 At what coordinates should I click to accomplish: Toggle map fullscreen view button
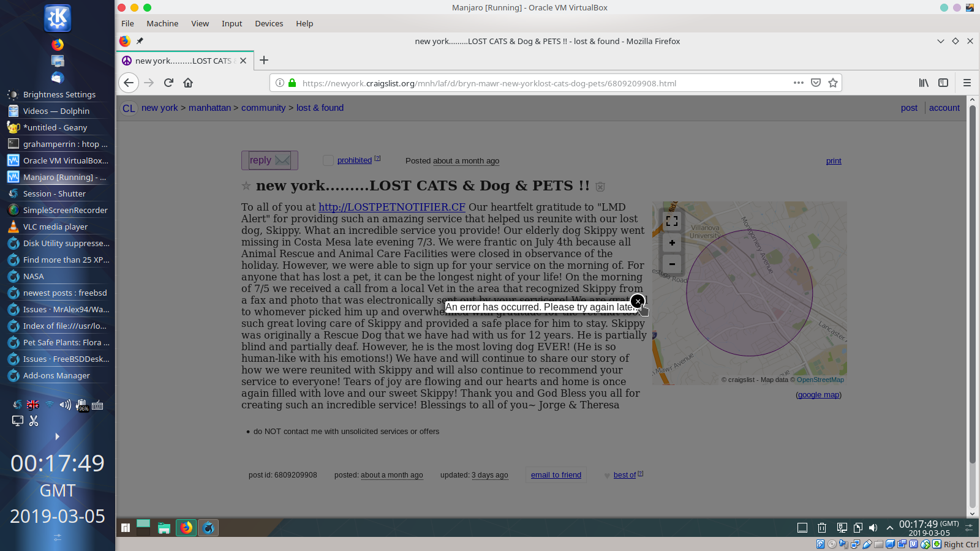click(672, 221)
